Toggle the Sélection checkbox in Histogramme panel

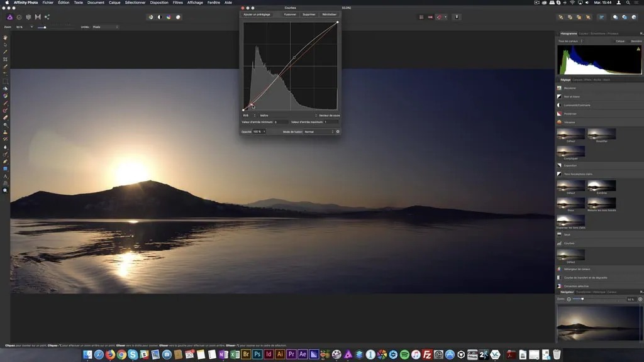coord(629,41)
